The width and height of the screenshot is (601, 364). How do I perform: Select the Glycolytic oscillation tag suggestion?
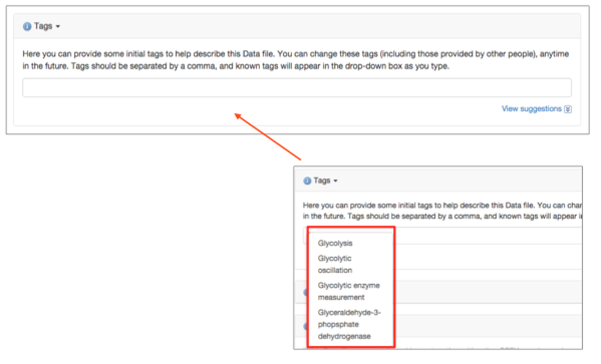(x=335, y=264)
